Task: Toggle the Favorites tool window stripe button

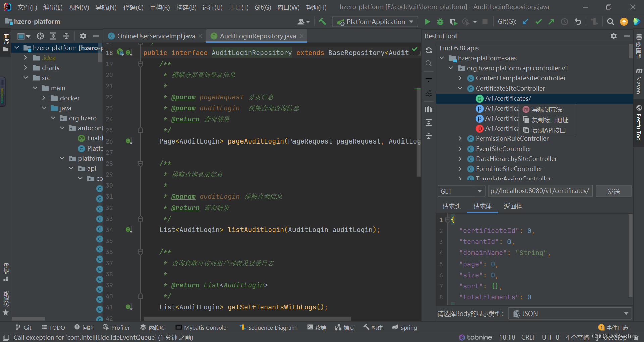Action: point(6,303)
